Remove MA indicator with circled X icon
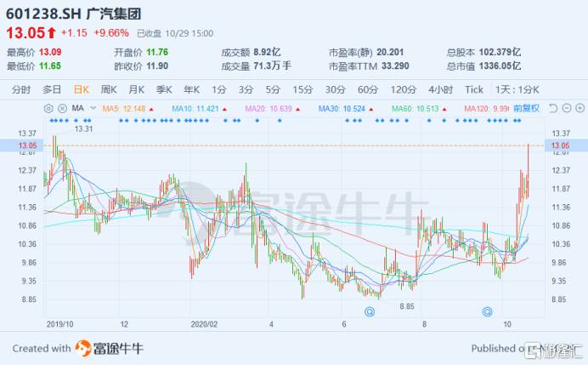 [x=62, y=109]
